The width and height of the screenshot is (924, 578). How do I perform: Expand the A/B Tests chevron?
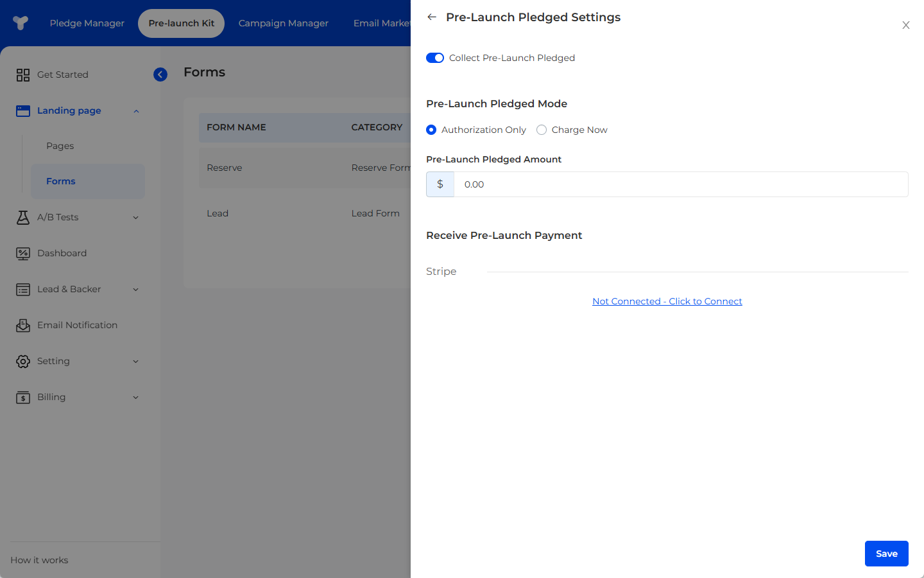coord(135,218)
